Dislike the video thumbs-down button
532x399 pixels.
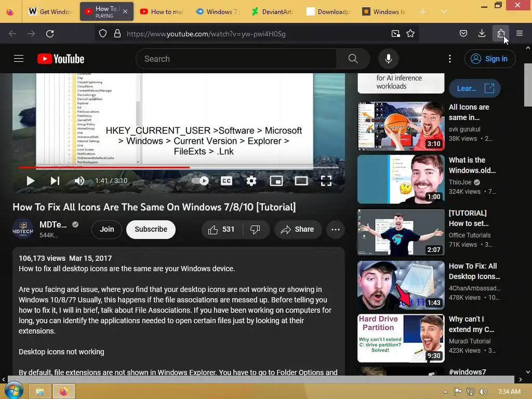click(256, 229)
